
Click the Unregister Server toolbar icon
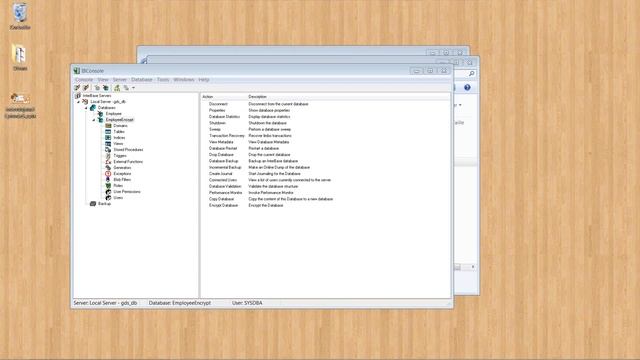[x=86, y=88]
